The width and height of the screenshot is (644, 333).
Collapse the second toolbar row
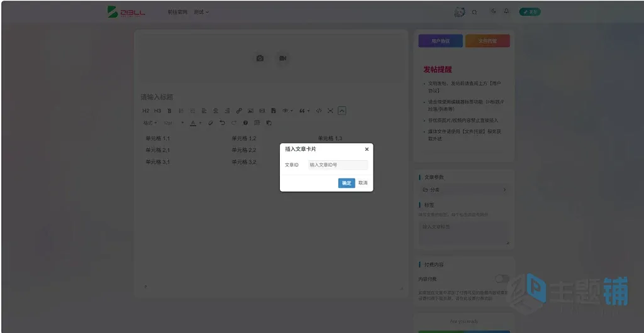pos(342,111)
